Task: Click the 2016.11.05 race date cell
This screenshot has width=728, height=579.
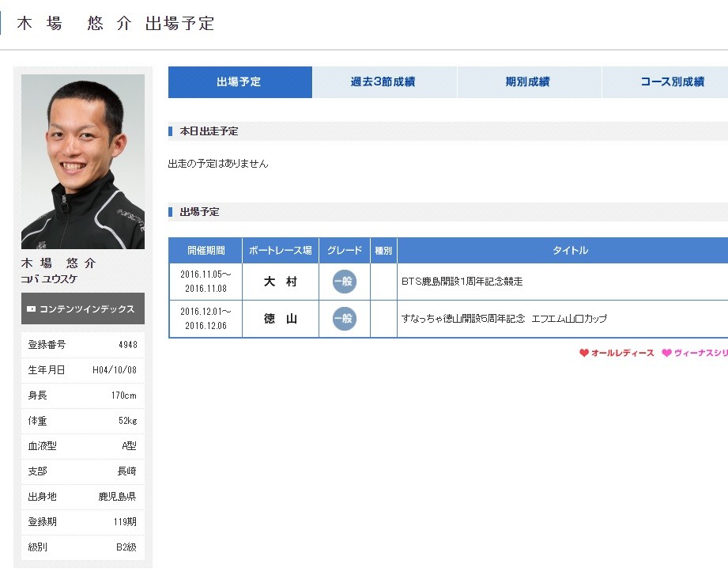Action: click(206, 282)
